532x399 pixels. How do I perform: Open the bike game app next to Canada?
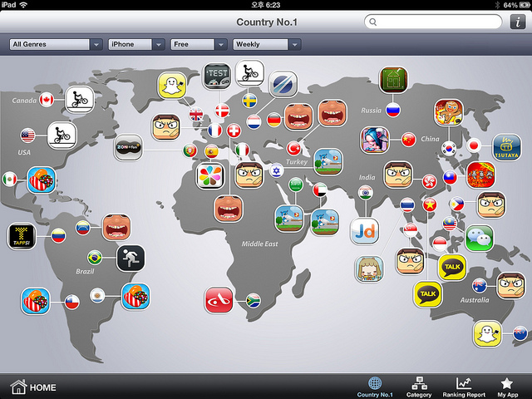pos(80,100)
